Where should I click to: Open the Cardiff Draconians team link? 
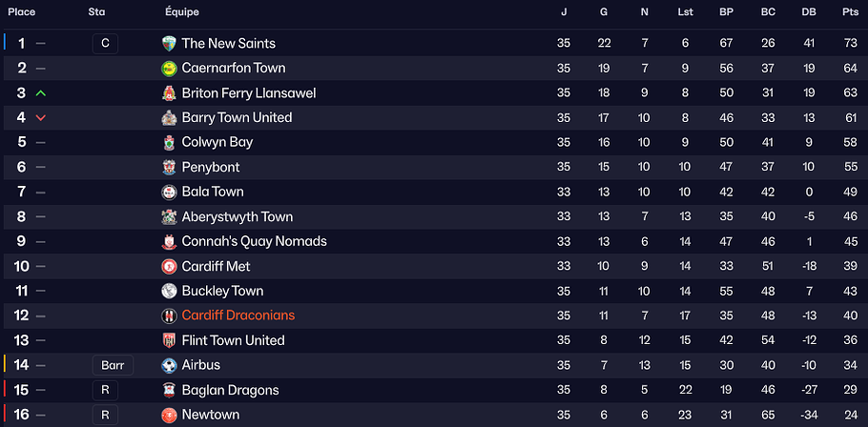pos(238,315)
